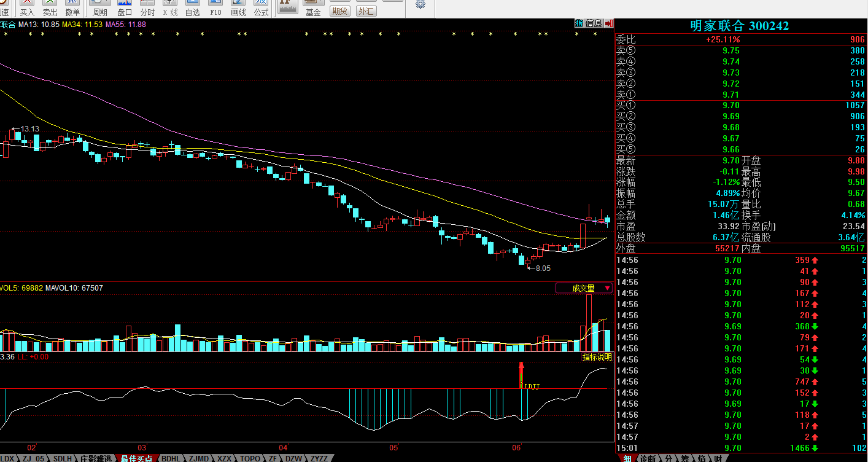
Task: Open the 盘口 order book icon
Action: click(x=125, y=8)
